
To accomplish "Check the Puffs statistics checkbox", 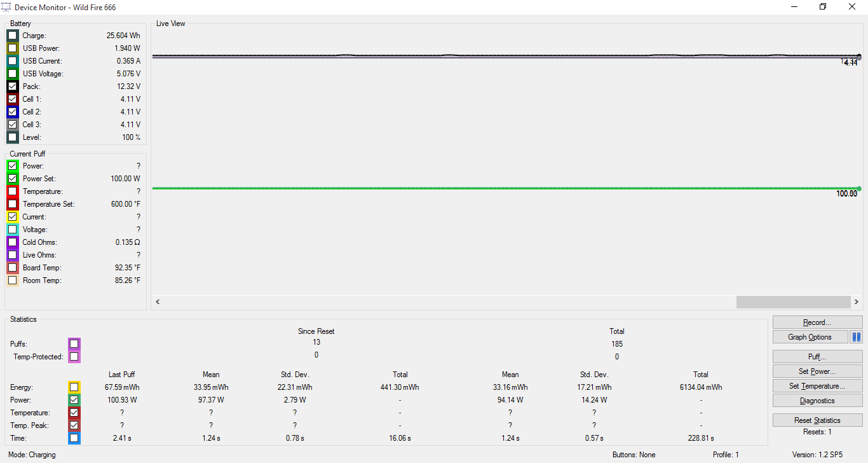I will click(x=74, y=344).
